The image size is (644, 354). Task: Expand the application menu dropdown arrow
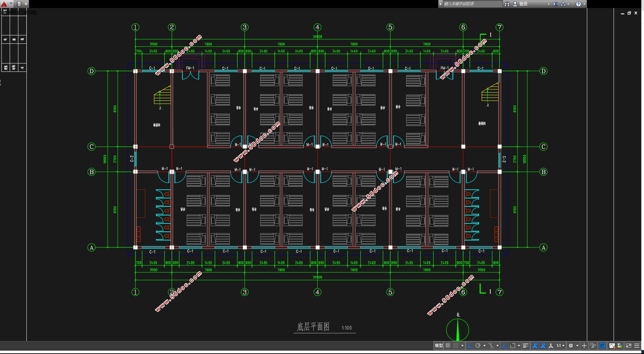click(11, 4)
